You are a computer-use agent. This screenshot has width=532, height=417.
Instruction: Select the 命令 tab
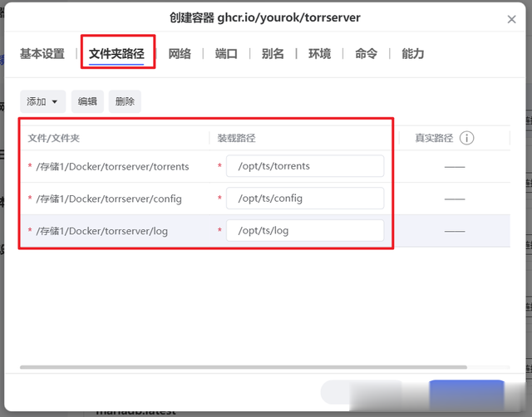(x=366, y=53)
